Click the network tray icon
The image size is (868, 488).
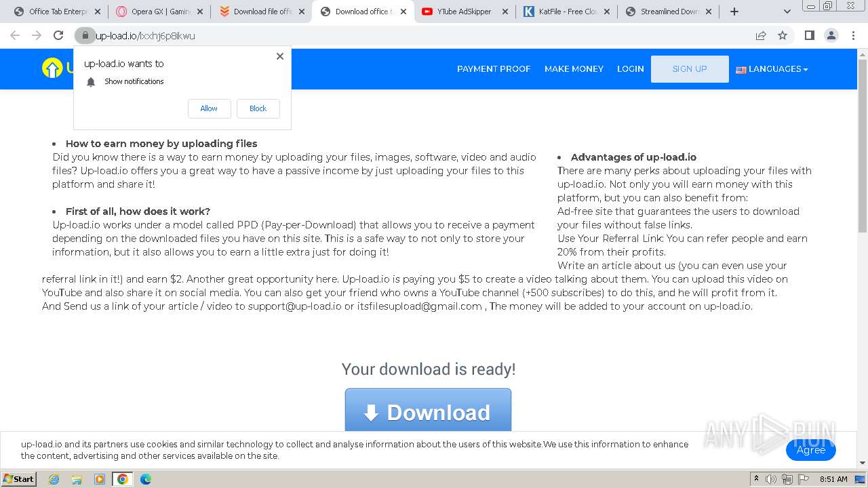pyautogui.click(x=787, y=479)
